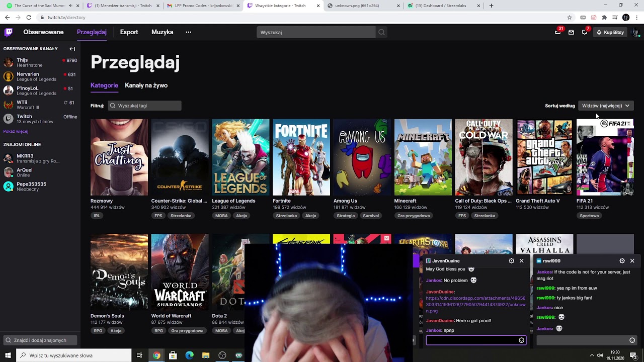This screenshot has width=644, height=362.
Task: Open Przeglądaj in top navigation
Action: pos(92,32)
